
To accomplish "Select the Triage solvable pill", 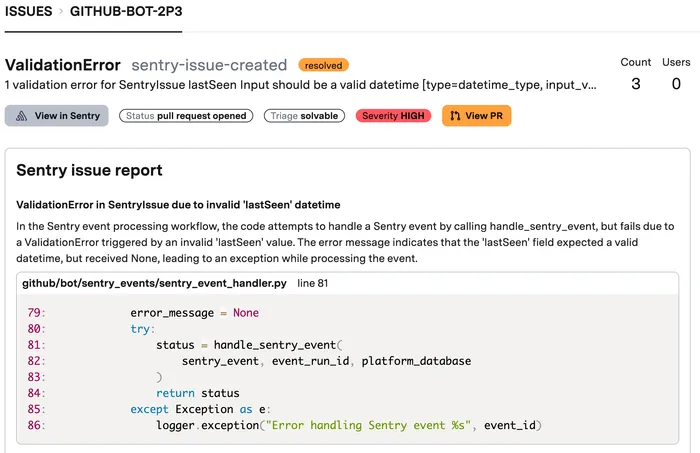I will 304,116.
